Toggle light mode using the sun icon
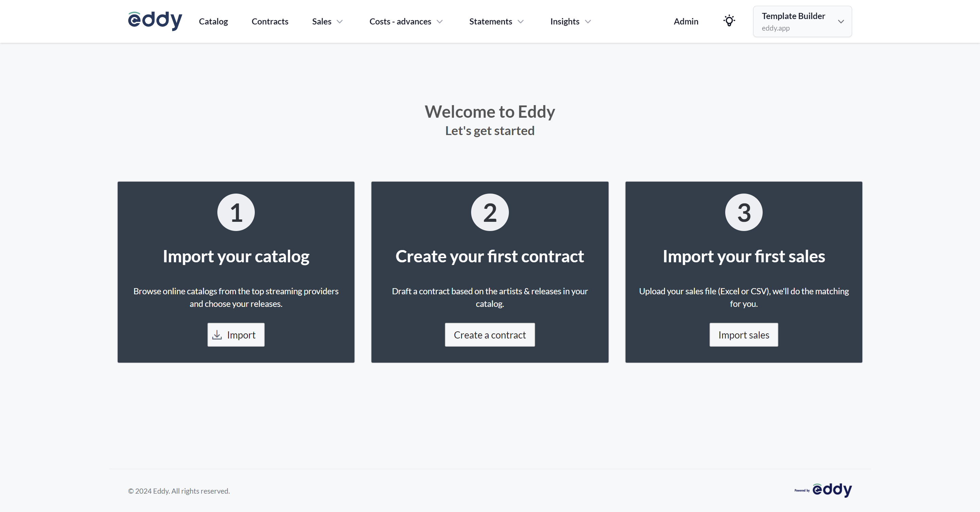 click(729, 21)
